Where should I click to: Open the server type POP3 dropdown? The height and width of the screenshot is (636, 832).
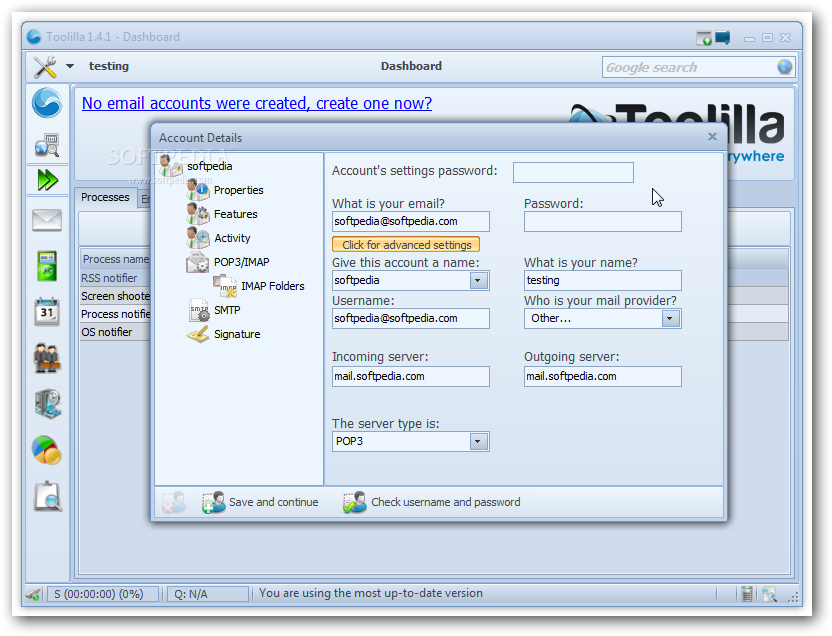[478, 441]
